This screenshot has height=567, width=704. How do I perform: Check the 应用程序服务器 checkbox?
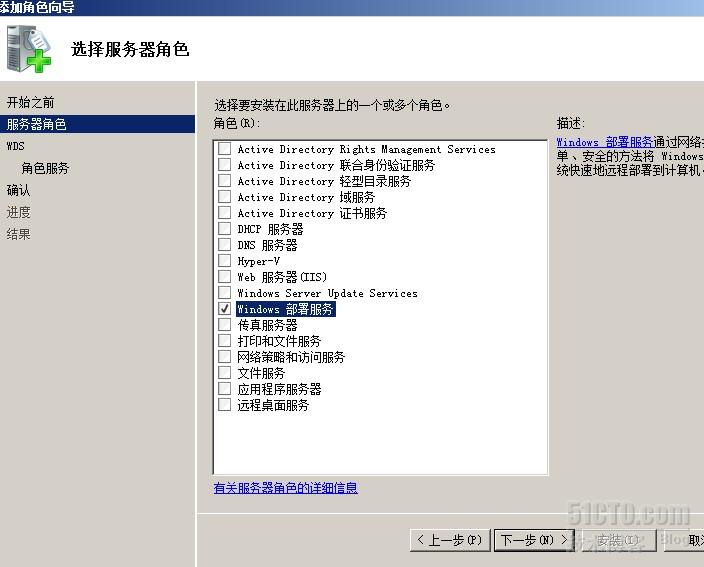(224, 389)
